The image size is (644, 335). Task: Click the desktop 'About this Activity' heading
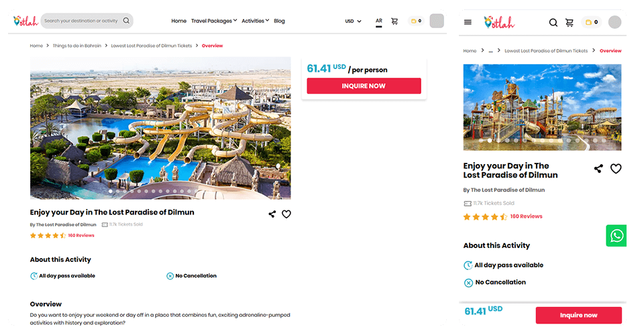click(x=60, y=259)
